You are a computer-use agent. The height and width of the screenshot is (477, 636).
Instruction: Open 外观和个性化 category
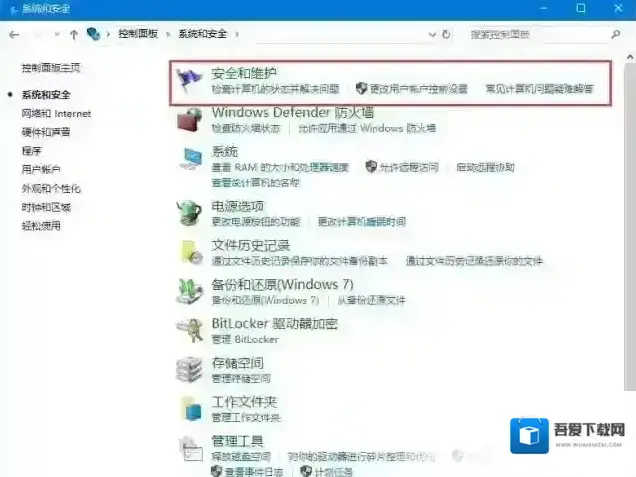click(x=51, y=189)
